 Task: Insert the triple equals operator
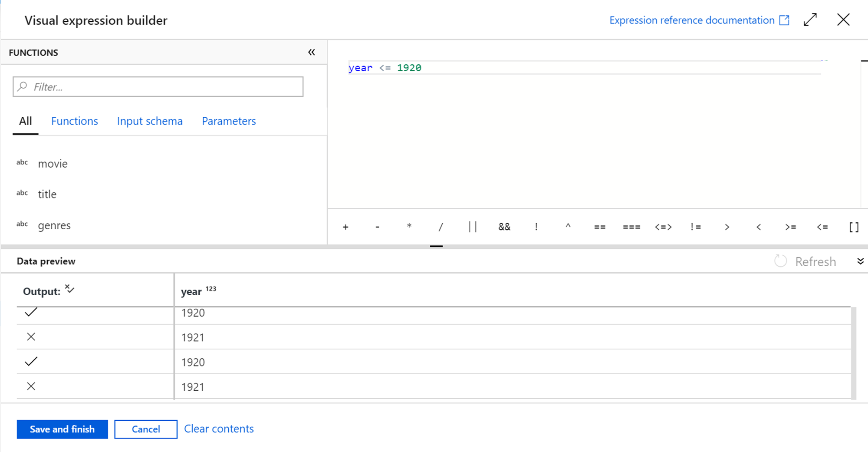point(631,227)
